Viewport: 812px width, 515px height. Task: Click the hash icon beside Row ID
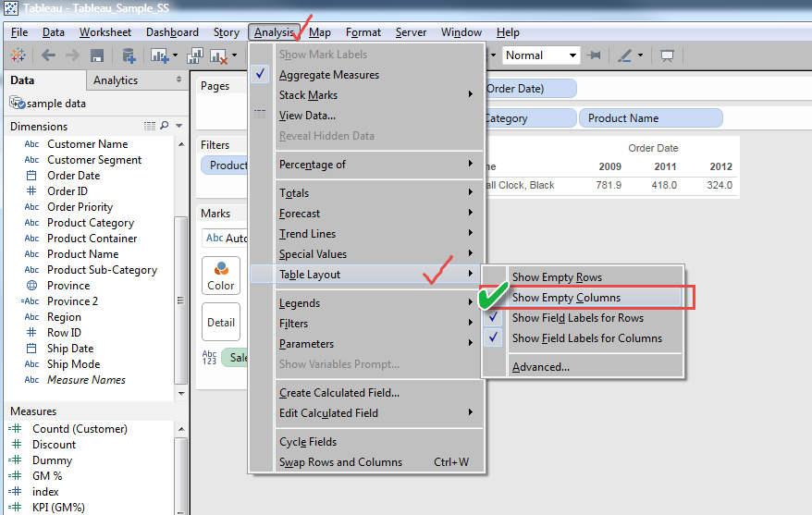tap(31, 332)
